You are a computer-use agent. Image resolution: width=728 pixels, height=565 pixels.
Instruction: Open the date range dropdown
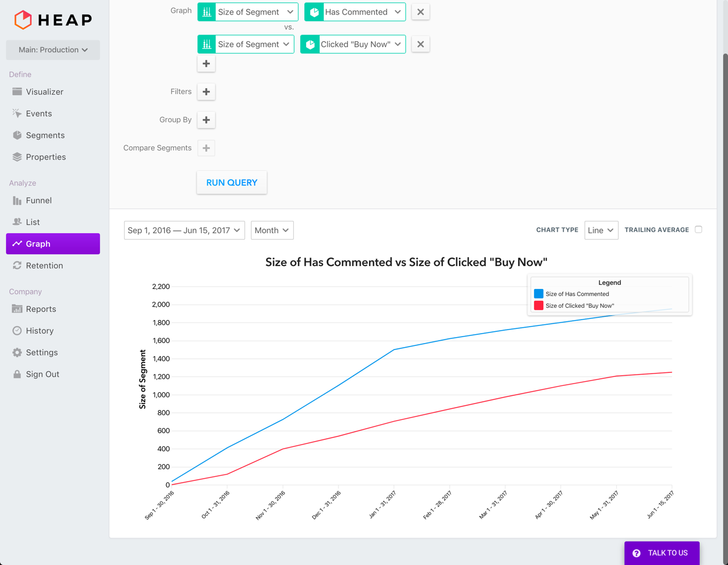(184, 230)
